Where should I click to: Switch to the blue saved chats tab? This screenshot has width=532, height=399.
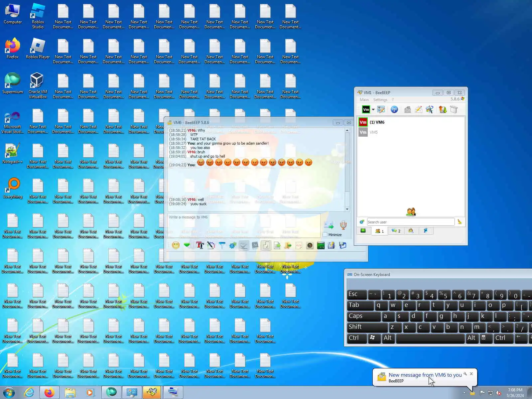[426, 231]
